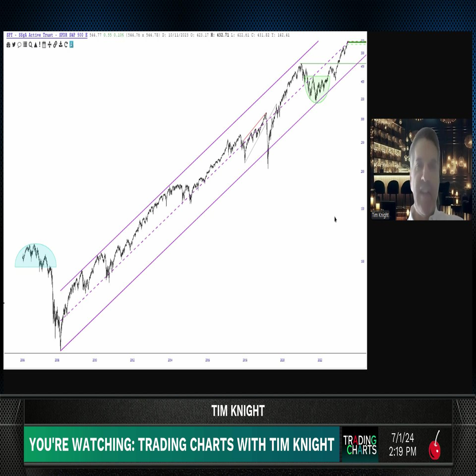Refresh chart with the circular arrow icon
476x476 pixels.
(x=66, y=45)
